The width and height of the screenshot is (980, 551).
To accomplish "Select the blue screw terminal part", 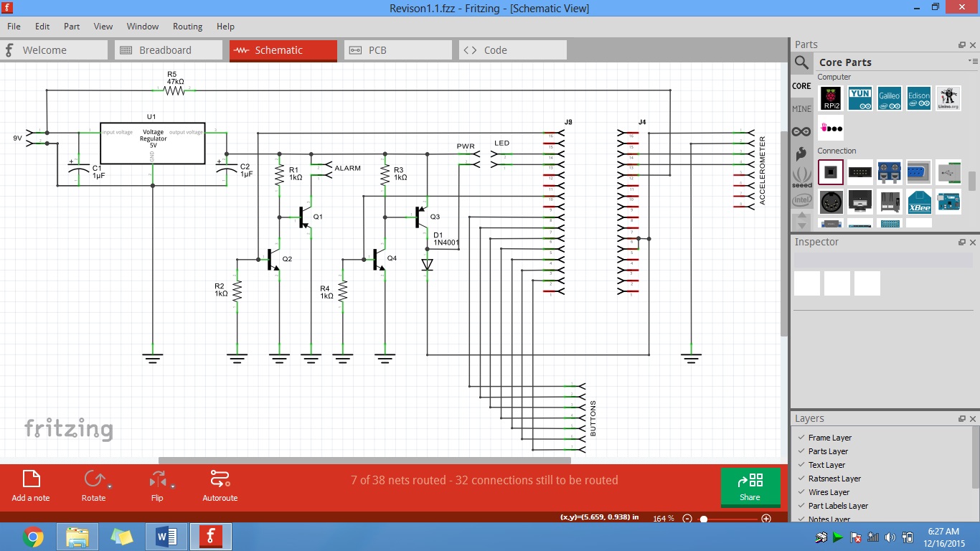I will tap(889, 172).
